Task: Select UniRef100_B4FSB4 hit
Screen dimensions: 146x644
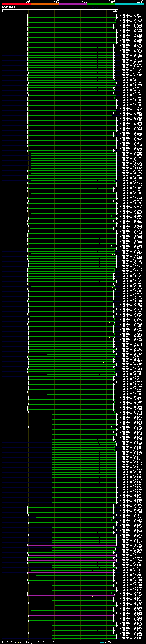Action: (x=131, y=512)
